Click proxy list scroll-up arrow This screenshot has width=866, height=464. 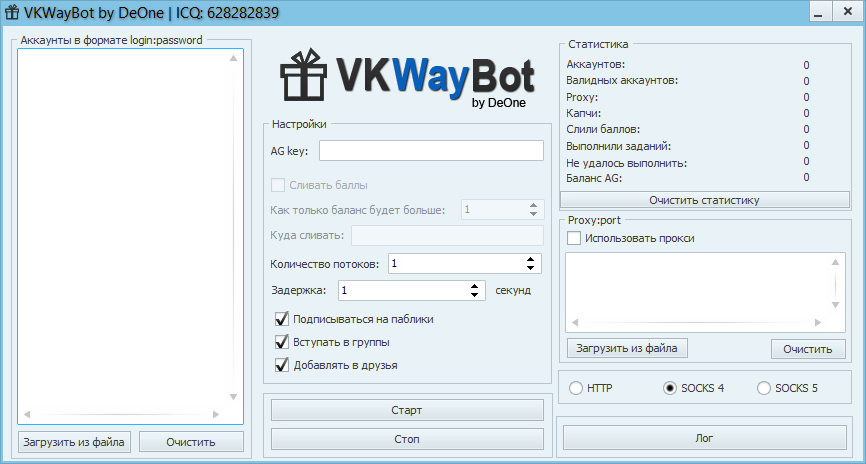click(x=836, y=262)
